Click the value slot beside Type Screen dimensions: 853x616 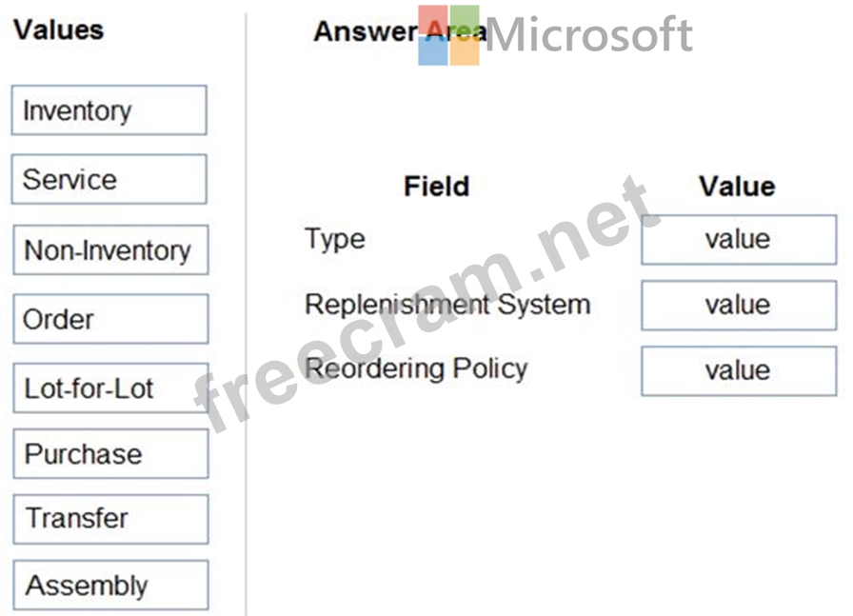[x=738, y=239]
